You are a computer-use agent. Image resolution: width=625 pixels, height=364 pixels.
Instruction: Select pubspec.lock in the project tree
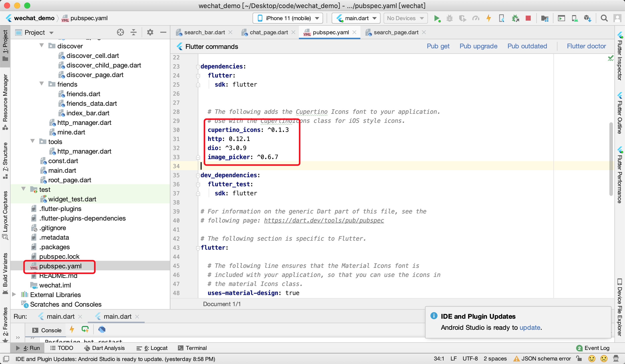pyautogui.click(x=59, y=257)
